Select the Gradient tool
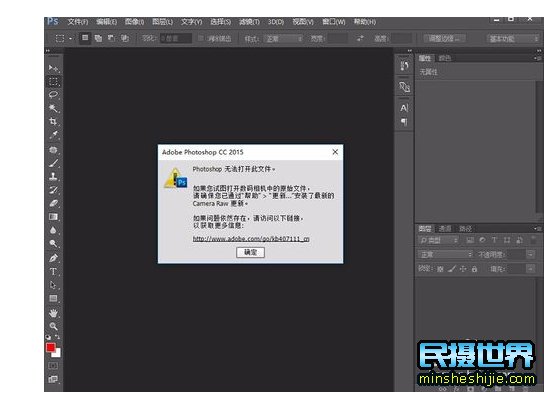The image size is (544, 393). [x=53, y=217]
